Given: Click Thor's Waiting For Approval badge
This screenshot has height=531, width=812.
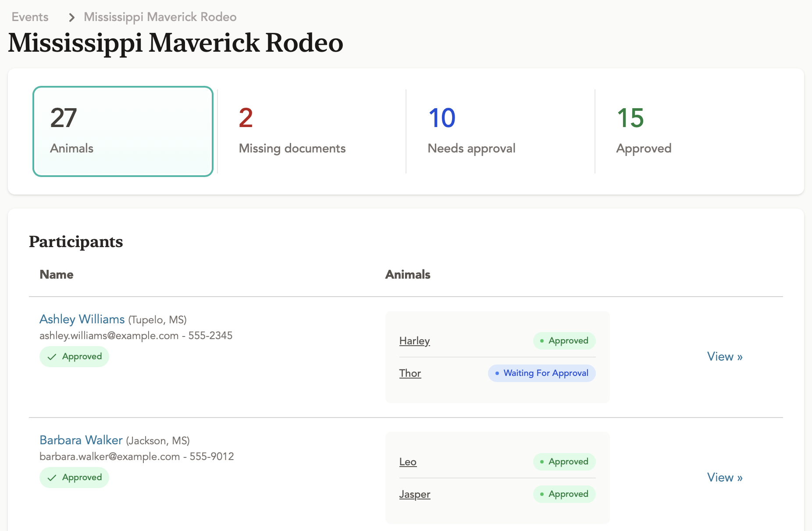Looking at the screenshot, I should coord(541,373).
